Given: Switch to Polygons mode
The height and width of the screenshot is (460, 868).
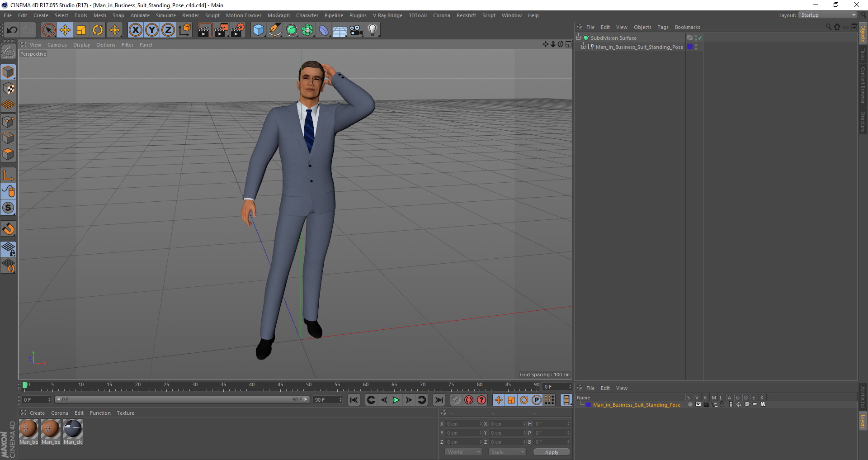Looking at the screenshot, I should (x=8, y=154).
